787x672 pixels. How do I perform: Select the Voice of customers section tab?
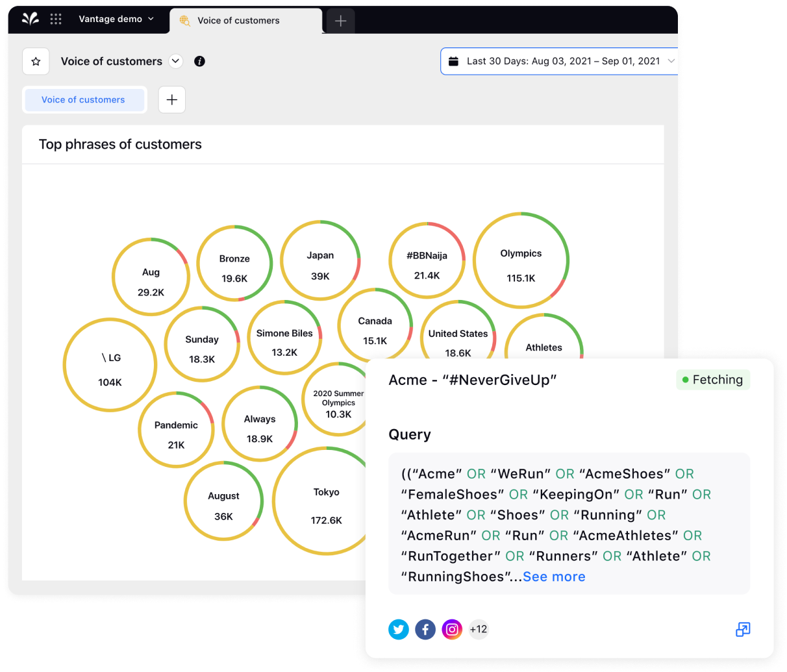[84, 100]
